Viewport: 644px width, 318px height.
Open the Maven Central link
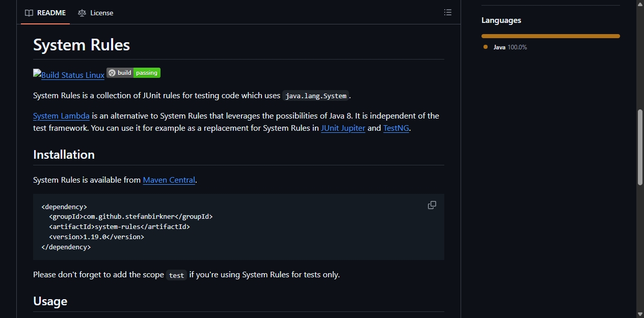[x=169, y=180]
